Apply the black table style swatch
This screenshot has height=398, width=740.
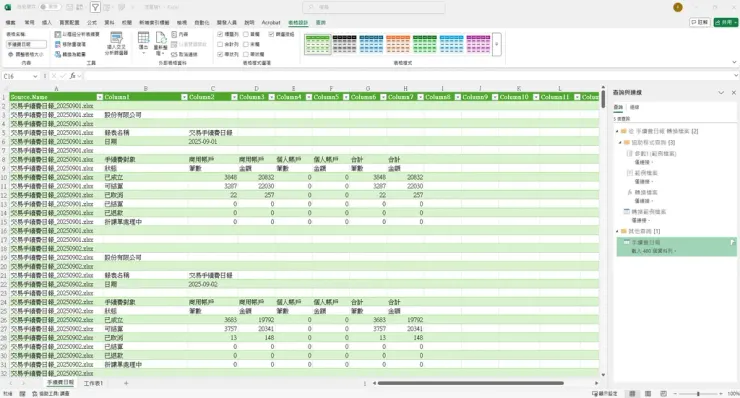point(345,44)
